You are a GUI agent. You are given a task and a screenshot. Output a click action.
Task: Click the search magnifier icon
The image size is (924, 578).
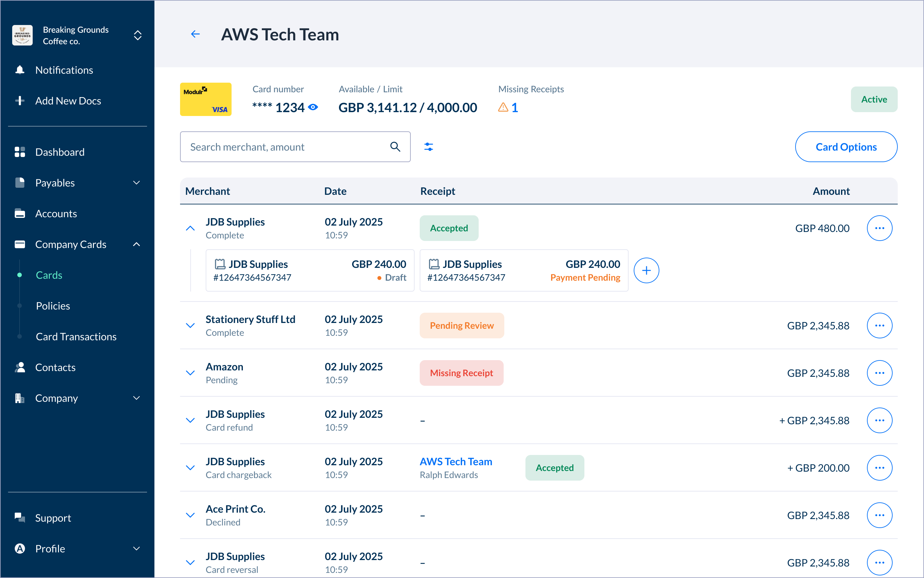(x=395, y=147)
